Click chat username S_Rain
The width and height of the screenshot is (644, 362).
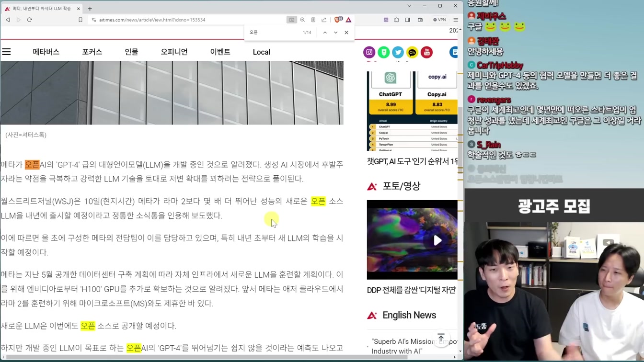click(x=489, y=145)
